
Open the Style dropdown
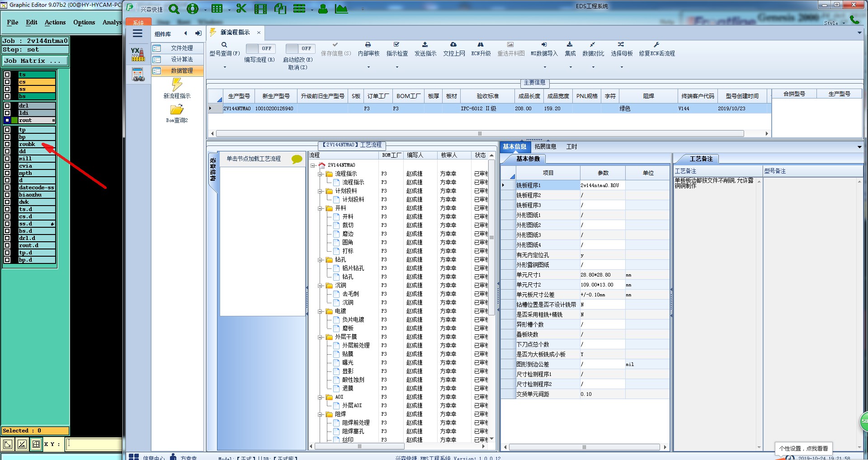tap(835, 23)
